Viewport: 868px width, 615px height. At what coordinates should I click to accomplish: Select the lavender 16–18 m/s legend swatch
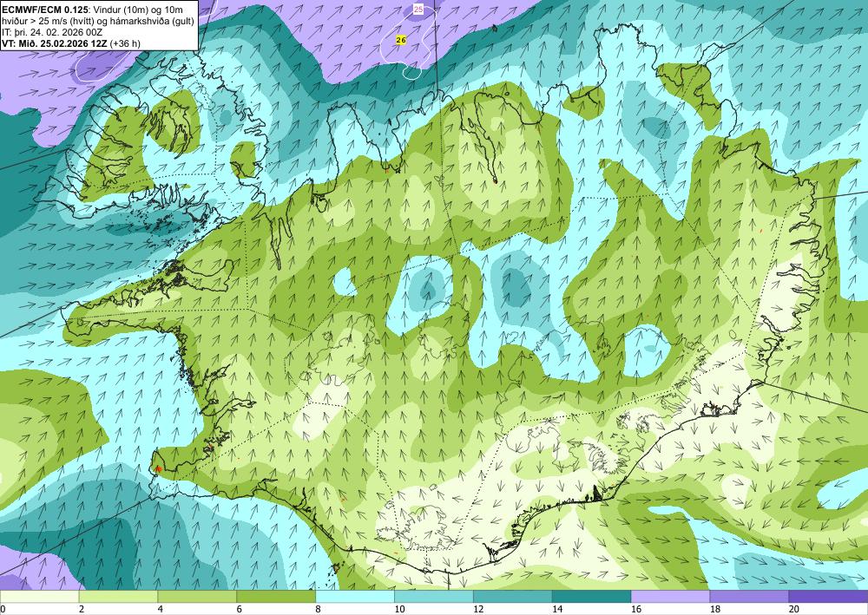point(670,597)
